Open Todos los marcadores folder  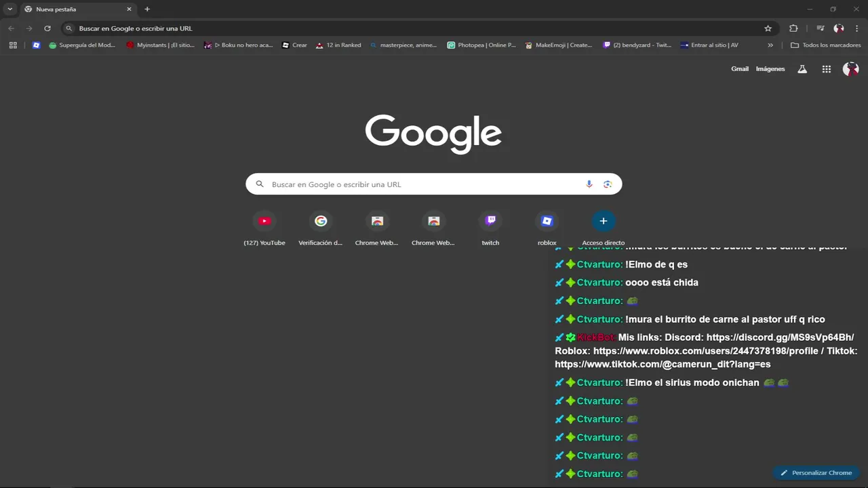tap(825, 45)
